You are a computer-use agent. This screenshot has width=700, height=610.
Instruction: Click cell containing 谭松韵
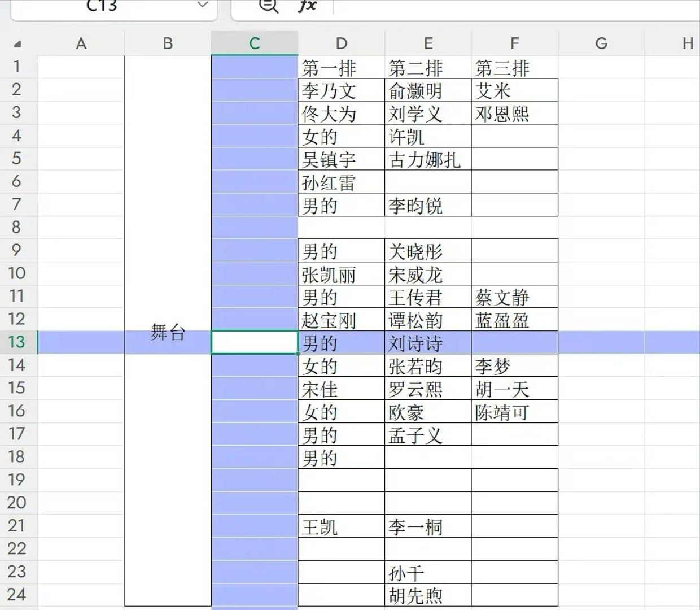428,320
